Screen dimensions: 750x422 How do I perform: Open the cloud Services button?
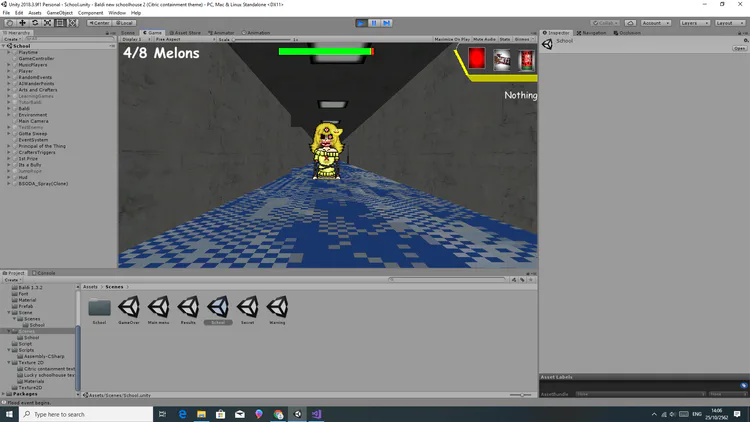[x=630, y=23]
